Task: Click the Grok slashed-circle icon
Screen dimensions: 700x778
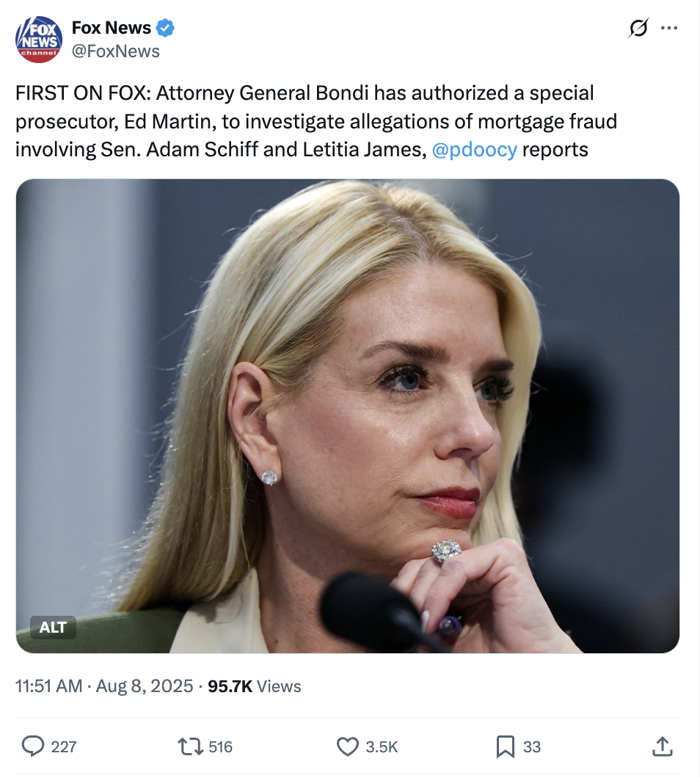Action: pyautogui.click(x=638, y=29)
